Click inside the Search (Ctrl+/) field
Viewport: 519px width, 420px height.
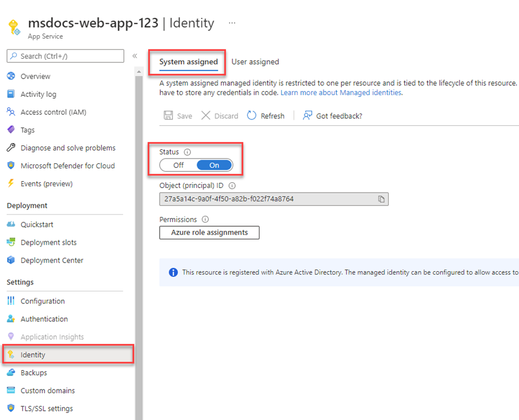[65, 56]
